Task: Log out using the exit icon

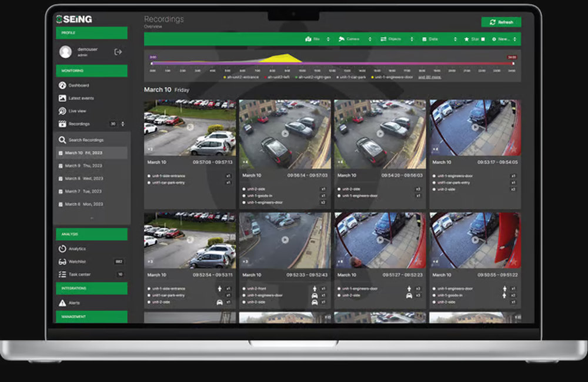Action: pos(118,52)
